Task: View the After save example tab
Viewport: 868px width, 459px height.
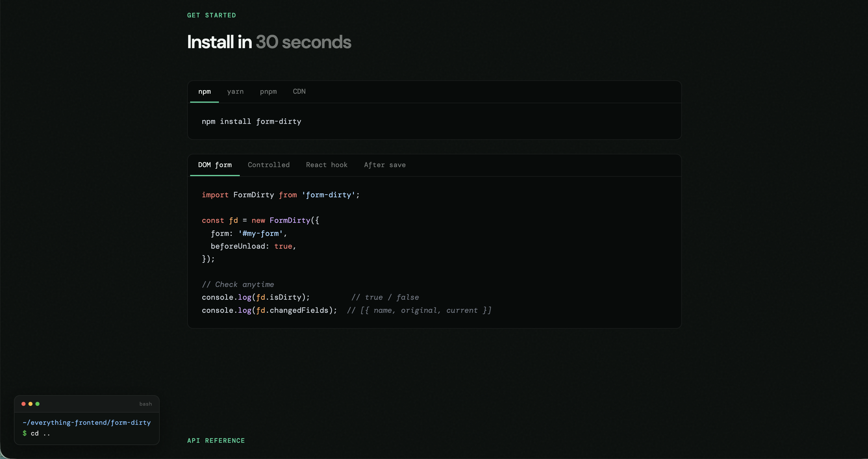Action: pyautogui.click(x=385, y=165)
